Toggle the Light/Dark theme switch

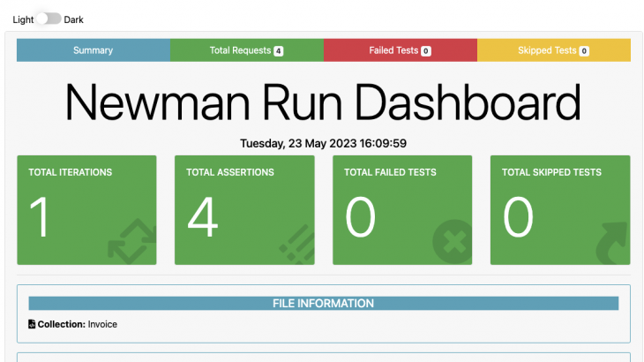point(49,19)
